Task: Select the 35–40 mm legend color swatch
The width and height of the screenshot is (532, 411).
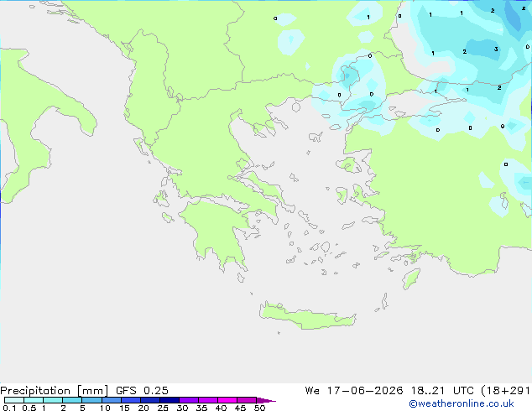Action: pyautogui.click(x=208, y=400)
